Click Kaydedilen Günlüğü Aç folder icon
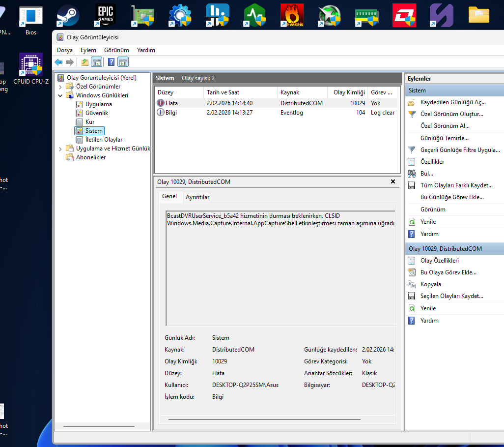Image resolution: width=504 pixels, height=447 pixels. coord(412,103)
